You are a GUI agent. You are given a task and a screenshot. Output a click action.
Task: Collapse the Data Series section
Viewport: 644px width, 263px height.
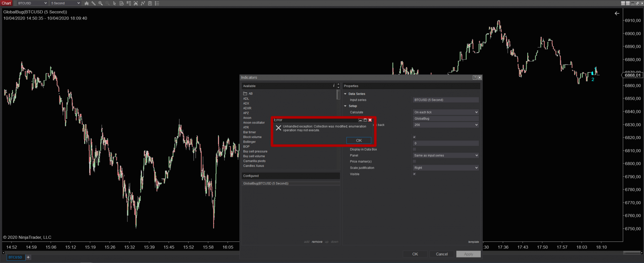tap(345, 94)
